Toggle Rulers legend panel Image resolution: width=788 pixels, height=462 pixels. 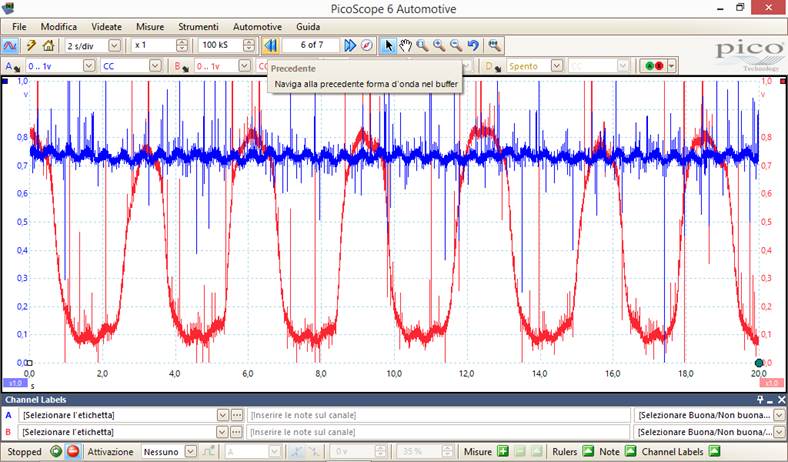[588, 451]
